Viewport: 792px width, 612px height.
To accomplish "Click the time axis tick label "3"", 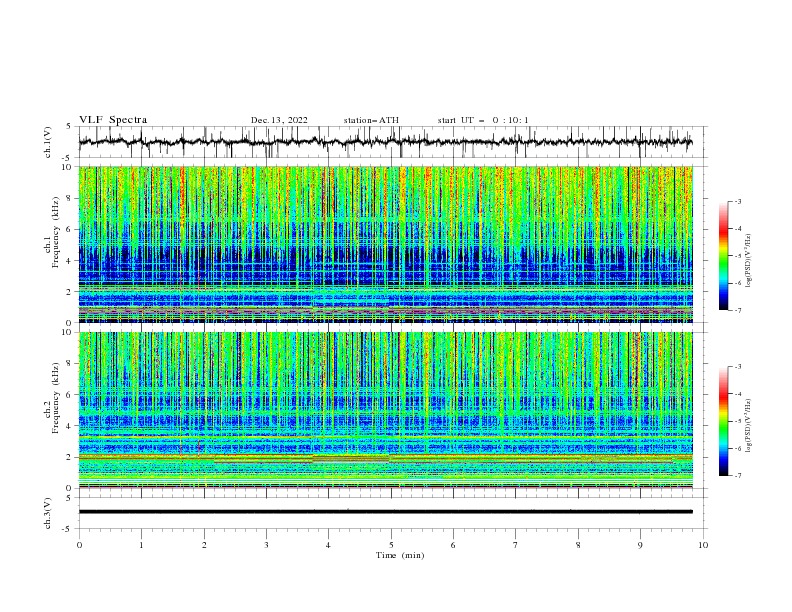I will click(x=266, y=545).
